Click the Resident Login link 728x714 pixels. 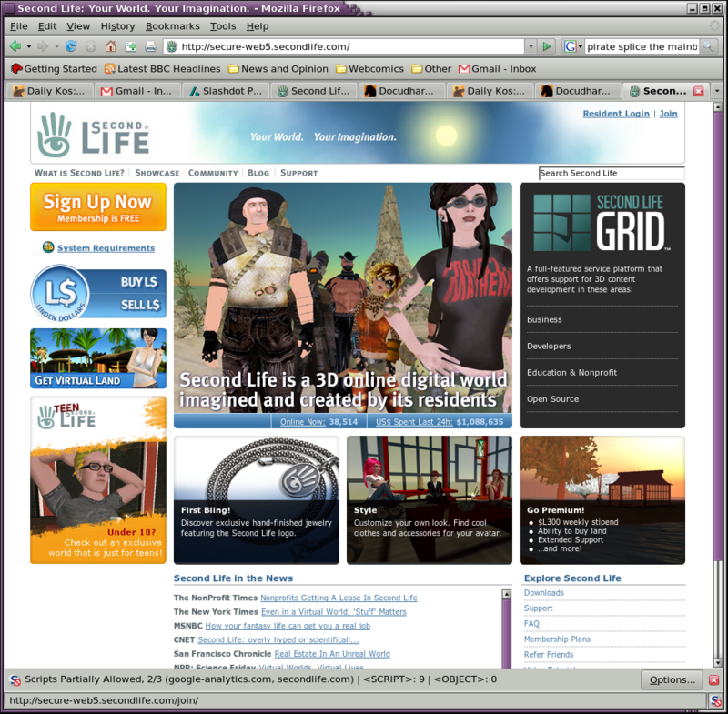tap(616, 114)
